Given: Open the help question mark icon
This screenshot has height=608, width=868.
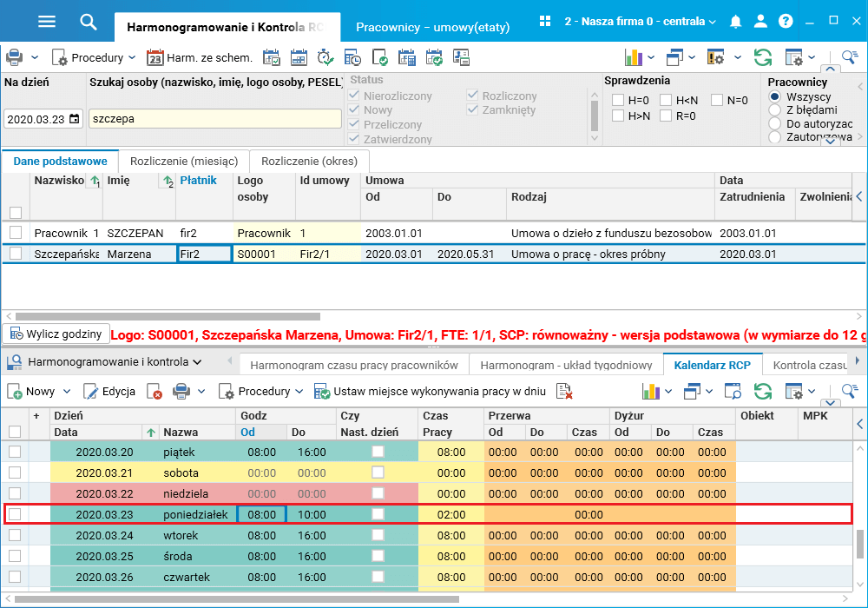Looking at the screenshot, I should [x=786, y=22].
